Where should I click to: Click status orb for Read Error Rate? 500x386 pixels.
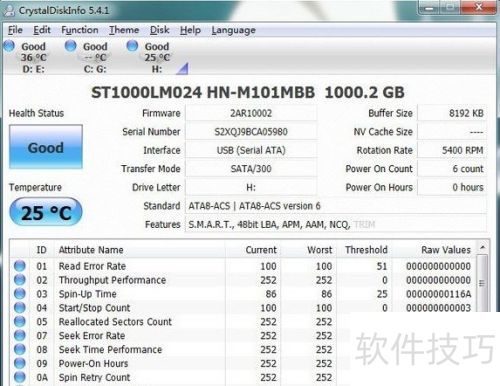[x=20, y=266]
